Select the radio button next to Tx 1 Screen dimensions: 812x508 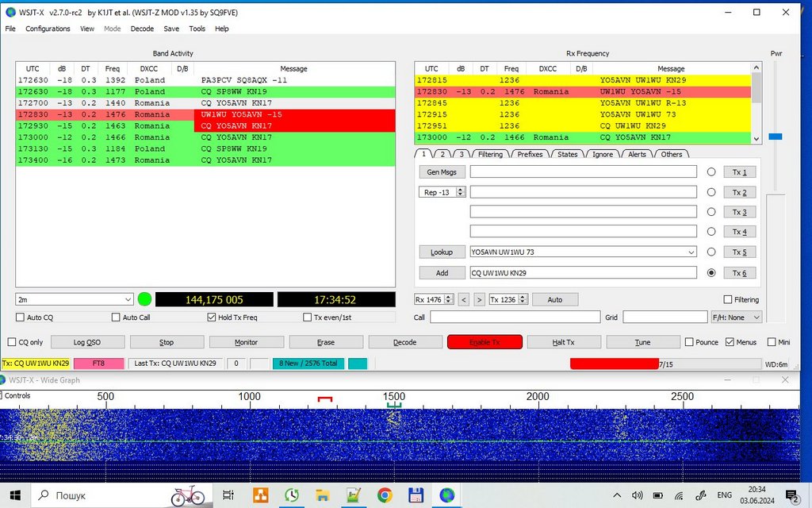tap(711, 171)
